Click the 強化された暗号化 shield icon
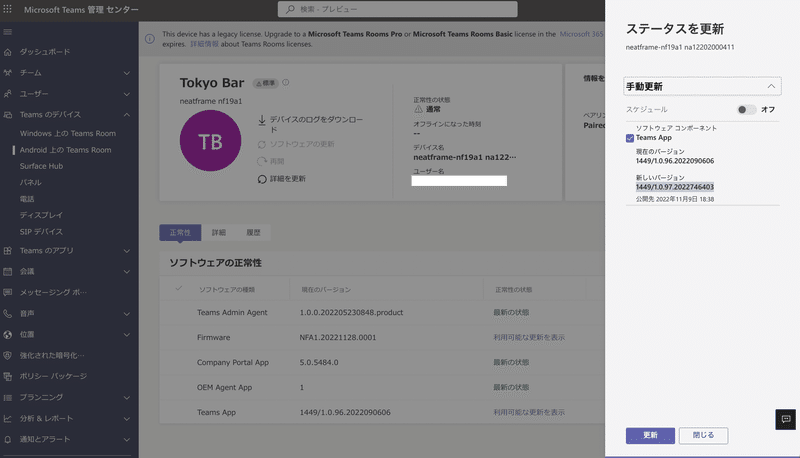This screenshot has height=458, width=800. click(x=8, y=355)
